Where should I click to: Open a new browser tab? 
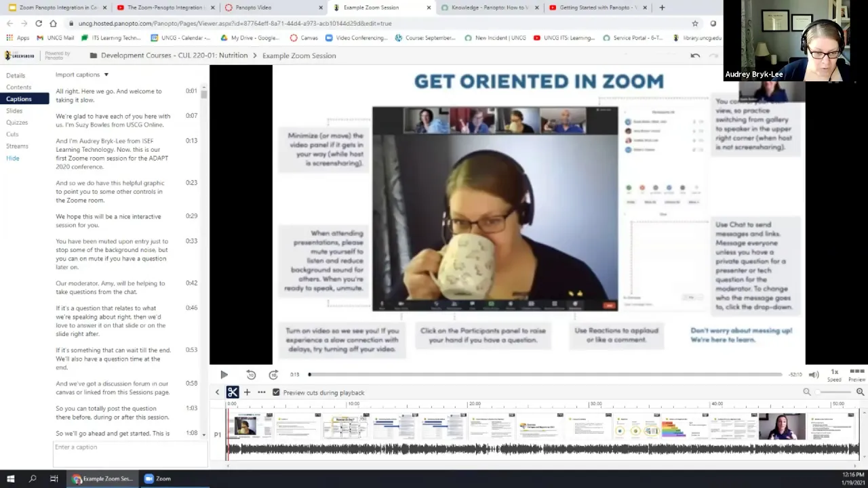662,7
